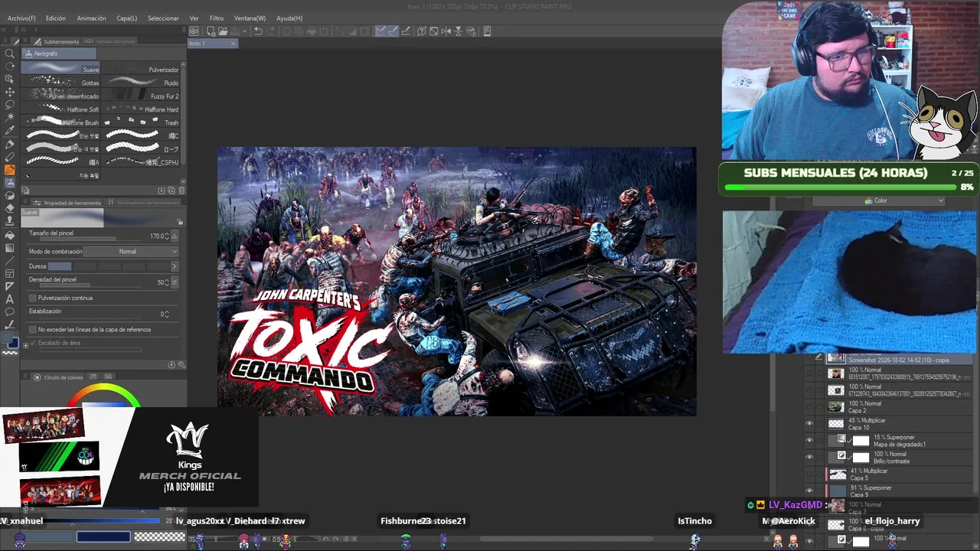The width and height of the screenshot is (980, 551).
Task: Pick the navy blue color swatch
Action: coord(103,536)
